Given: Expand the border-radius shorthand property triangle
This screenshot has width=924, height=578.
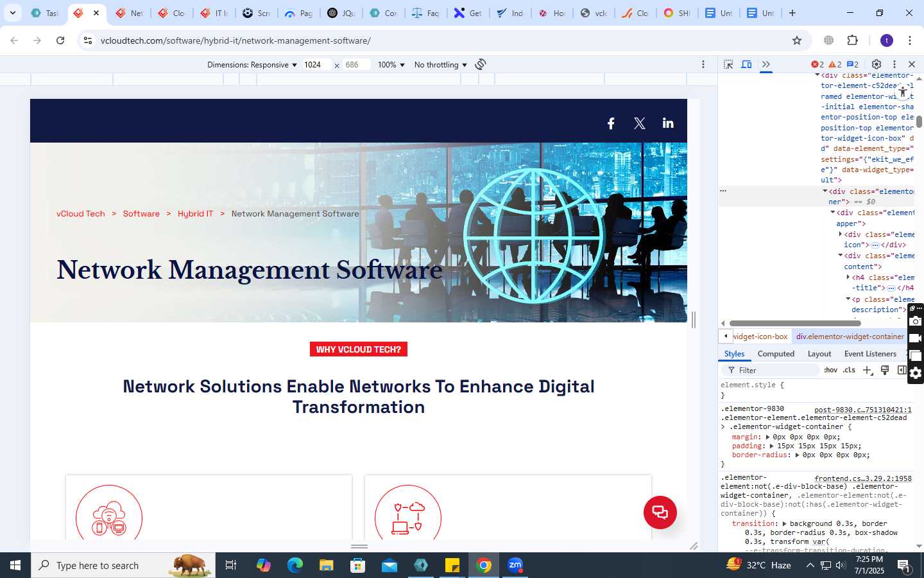Looking at the screenshot, I should 797,455.
